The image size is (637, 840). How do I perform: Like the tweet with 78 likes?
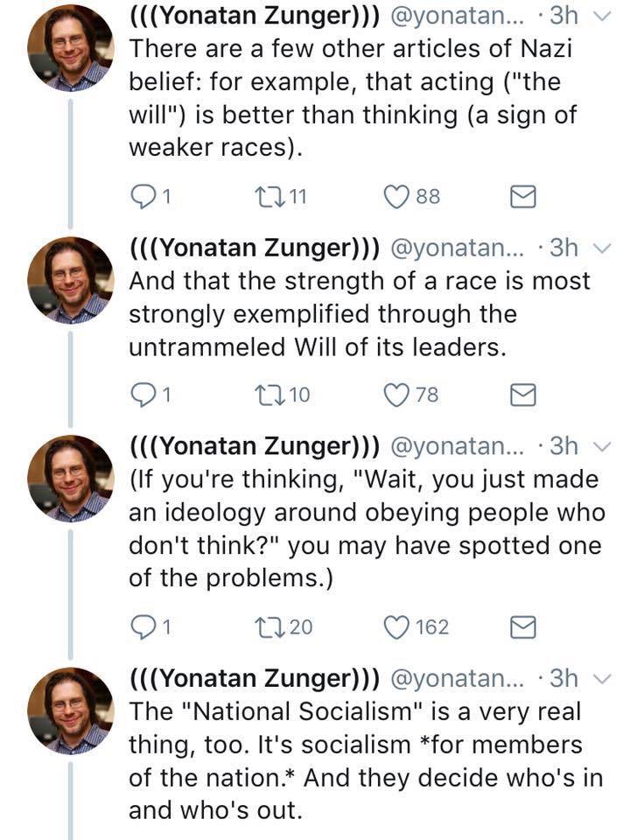point(399,395)
